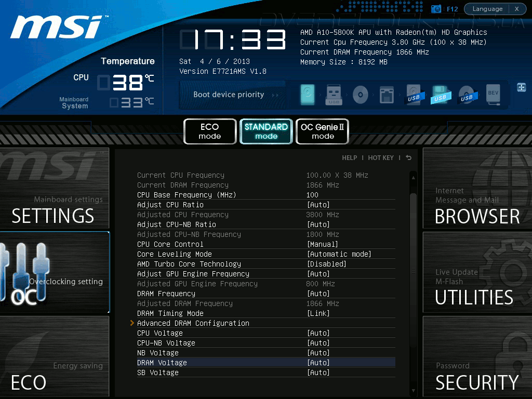Click the plus icon beside the boot devices
Screen dimensions: 532x399
(x=521, y=87)
